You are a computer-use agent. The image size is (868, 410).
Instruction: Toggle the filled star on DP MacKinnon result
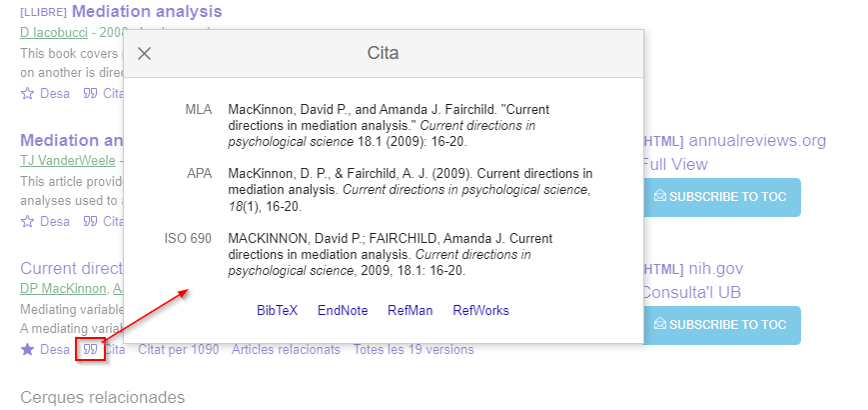(27, 349)
